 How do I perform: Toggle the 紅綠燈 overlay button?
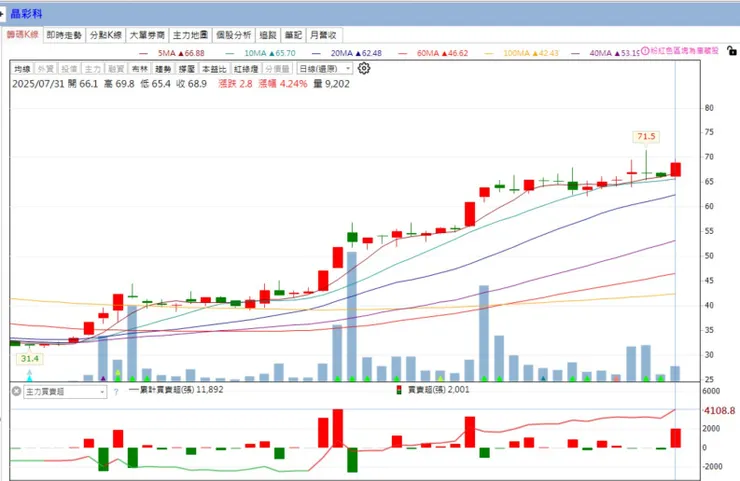246,69
